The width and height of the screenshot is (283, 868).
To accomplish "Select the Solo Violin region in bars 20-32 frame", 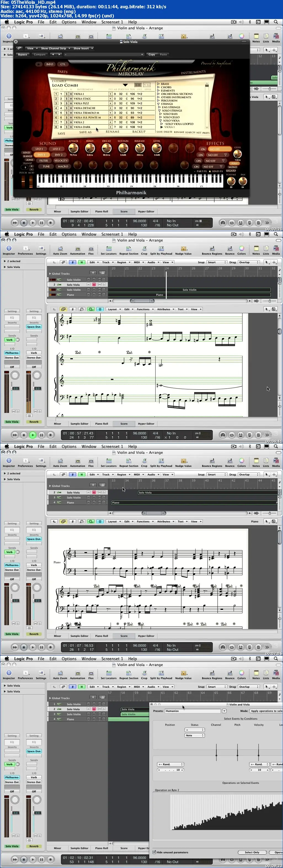I will coord(189,290).
